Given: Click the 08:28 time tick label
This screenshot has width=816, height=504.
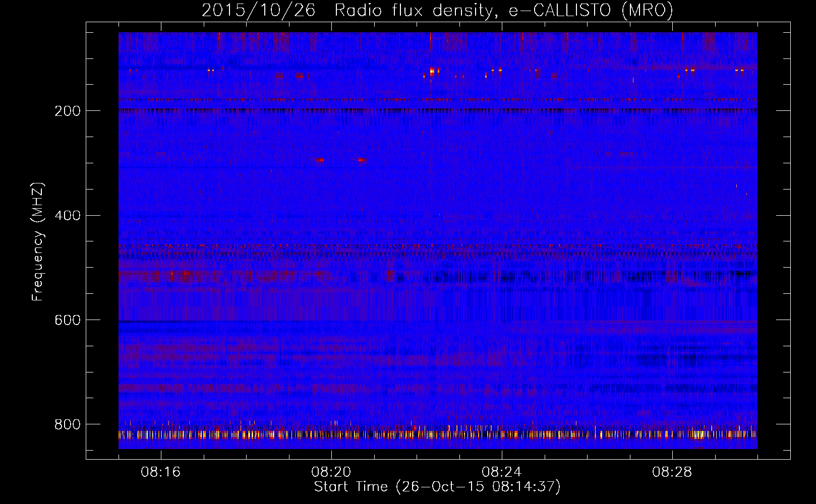Looking at the screenshot, I should coord(672,472).
